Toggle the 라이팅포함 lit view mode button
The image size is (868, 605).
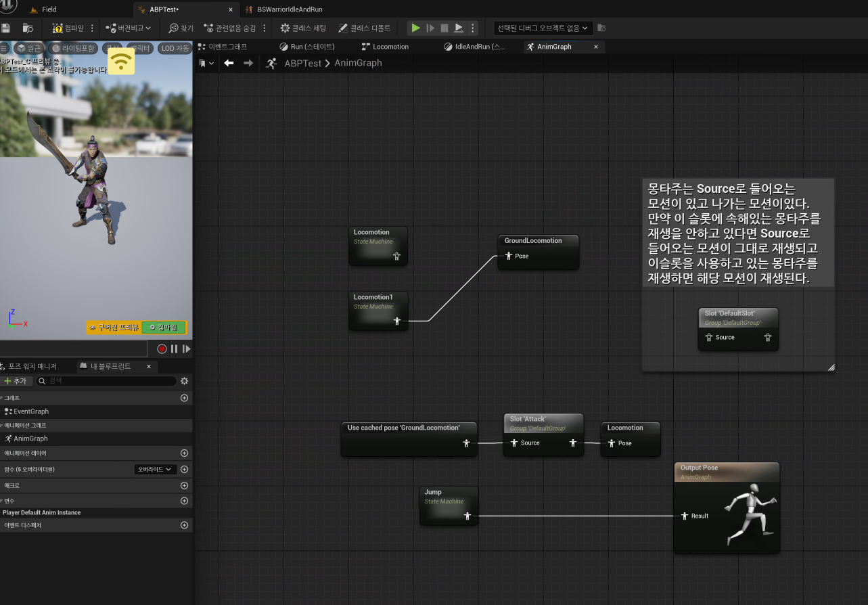pos(74,48)
